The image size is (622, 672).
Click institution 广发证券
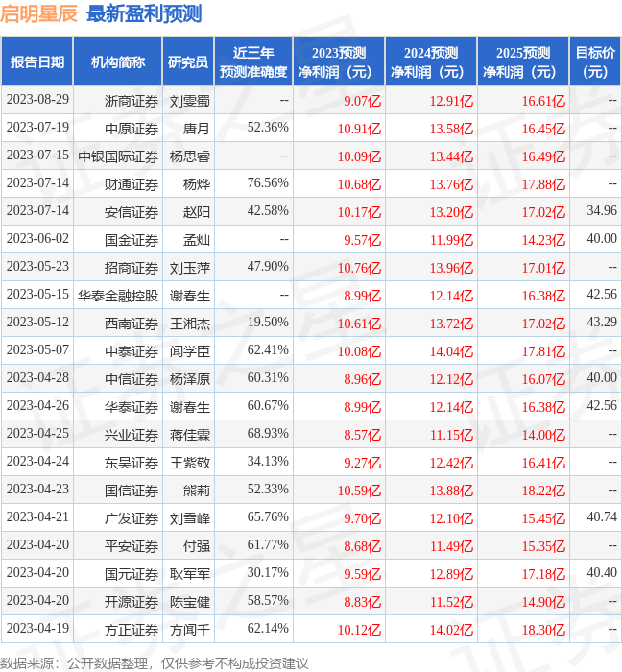coord(132,519)
